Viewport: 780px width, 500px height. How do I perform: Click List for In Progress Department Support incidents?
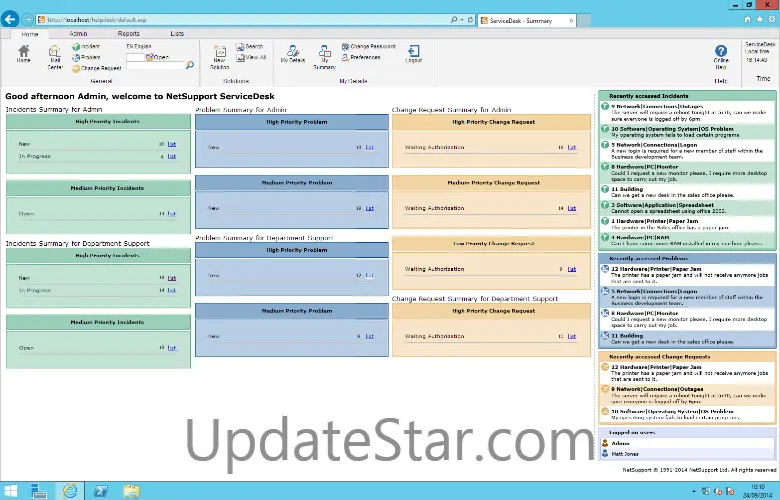click(x=172, y=290)
